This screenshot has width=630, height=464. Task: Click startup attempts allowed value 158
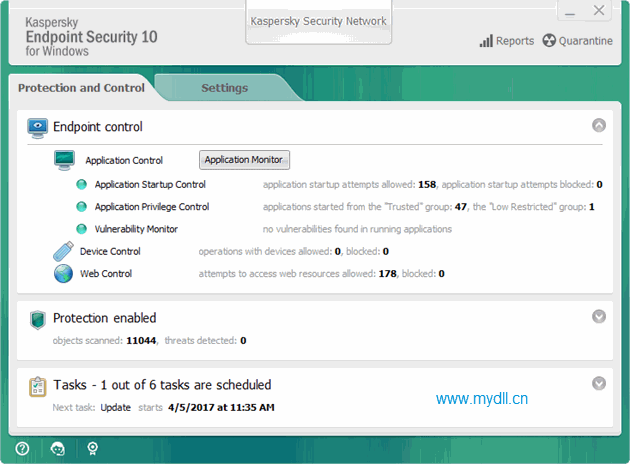427,184
